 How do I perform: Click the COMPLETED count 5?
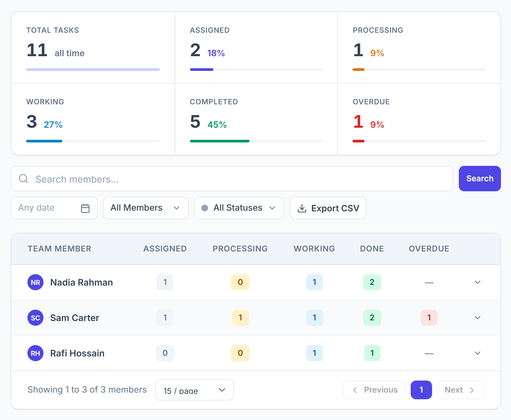click(195, 122)
